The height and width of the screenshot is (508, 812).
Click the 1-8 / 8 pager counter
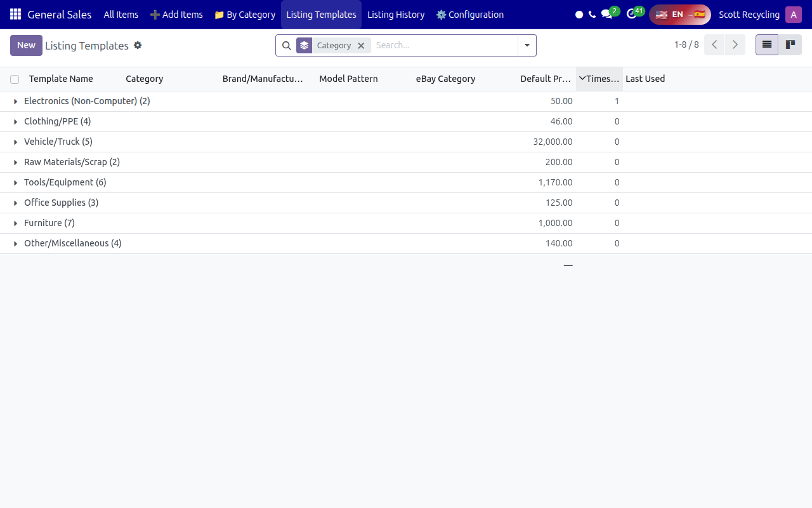click(686, 45)
